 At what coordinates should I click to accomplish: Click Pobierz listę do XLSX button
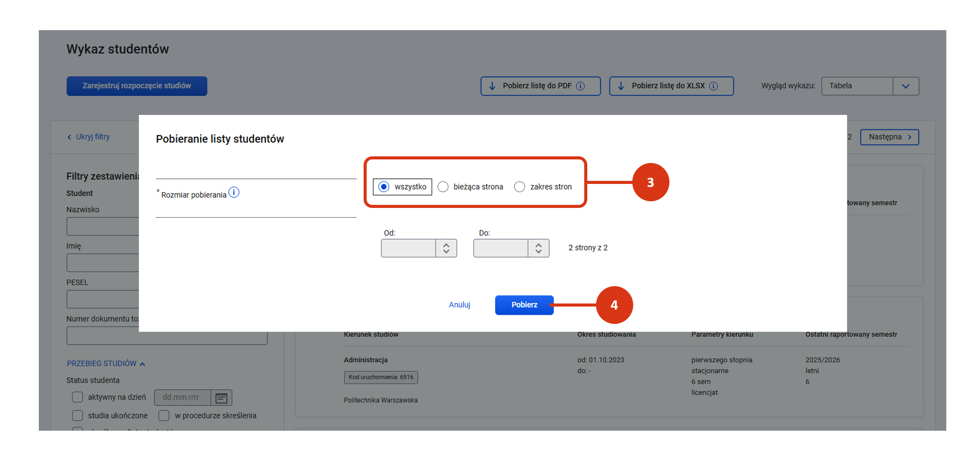(x=671, y=86)
